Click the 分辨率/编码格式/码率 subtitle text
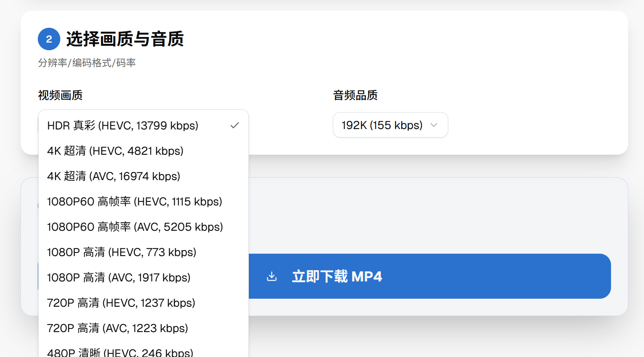Image resolution: width=644 pixels, height=357 pixels. pyautogui.click(x=87, y=63)
